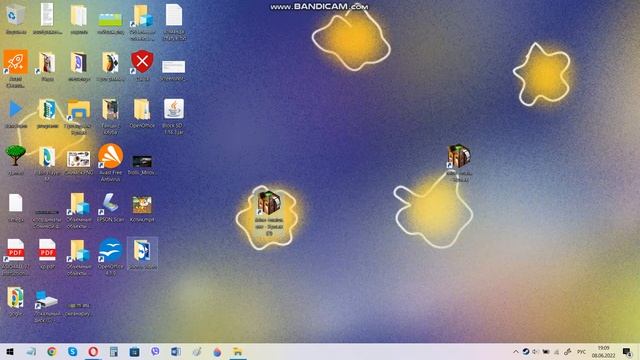Open the Viber folder desktop icon
This screenshot has width=640, height=360.
click(x=78, y=62)
